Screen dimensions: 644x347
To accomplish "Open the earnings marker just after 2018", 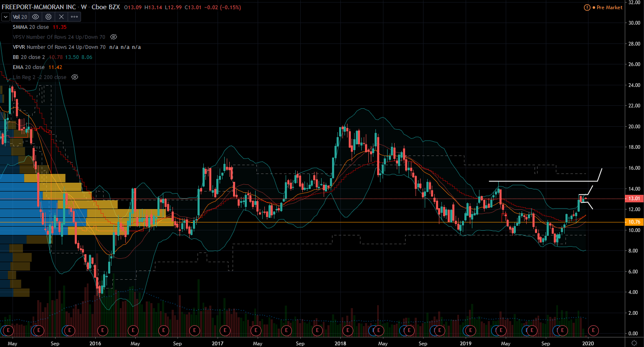I will (x=348, y=330).
